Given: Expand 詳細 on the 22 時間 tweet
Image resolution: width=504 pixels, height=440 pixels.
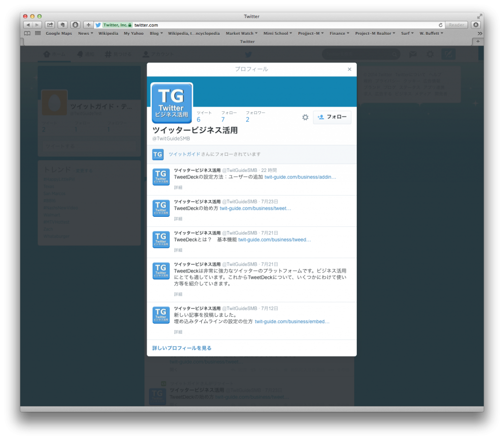Looking at the screenshot, I should (178, 187).
